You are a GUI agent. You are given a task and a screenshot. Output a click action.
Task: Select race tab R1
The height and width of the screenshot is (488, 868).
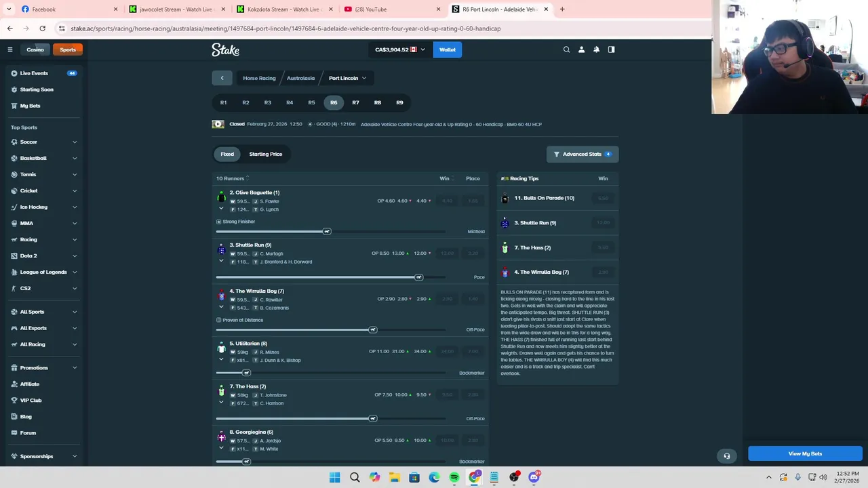[223, 102]
